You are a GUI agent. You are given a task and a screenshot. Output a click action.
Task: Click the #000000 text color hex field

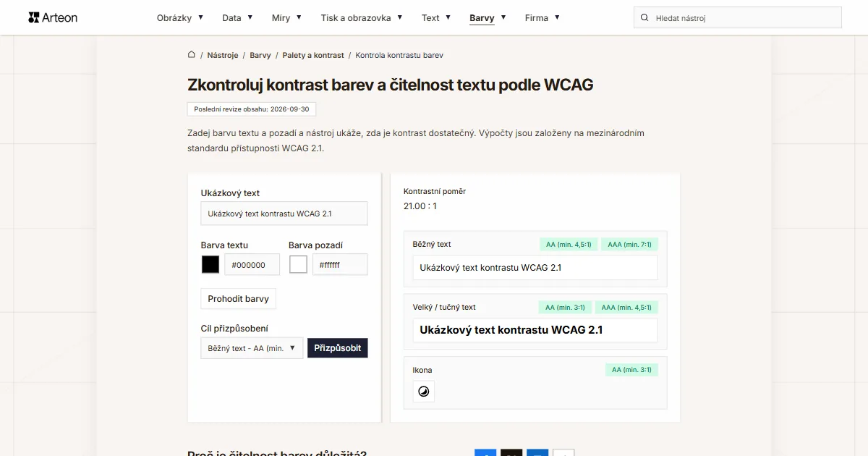coord(252,265)
